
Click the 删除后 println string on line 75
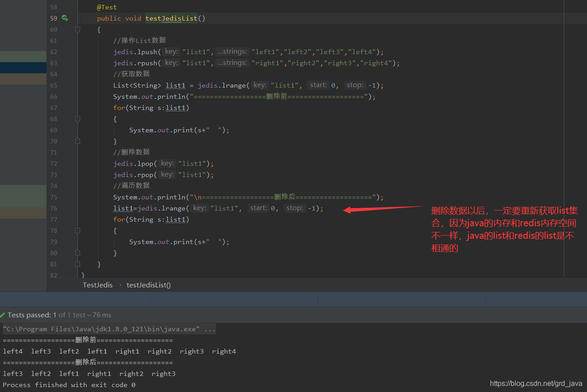tap(283, 197)
